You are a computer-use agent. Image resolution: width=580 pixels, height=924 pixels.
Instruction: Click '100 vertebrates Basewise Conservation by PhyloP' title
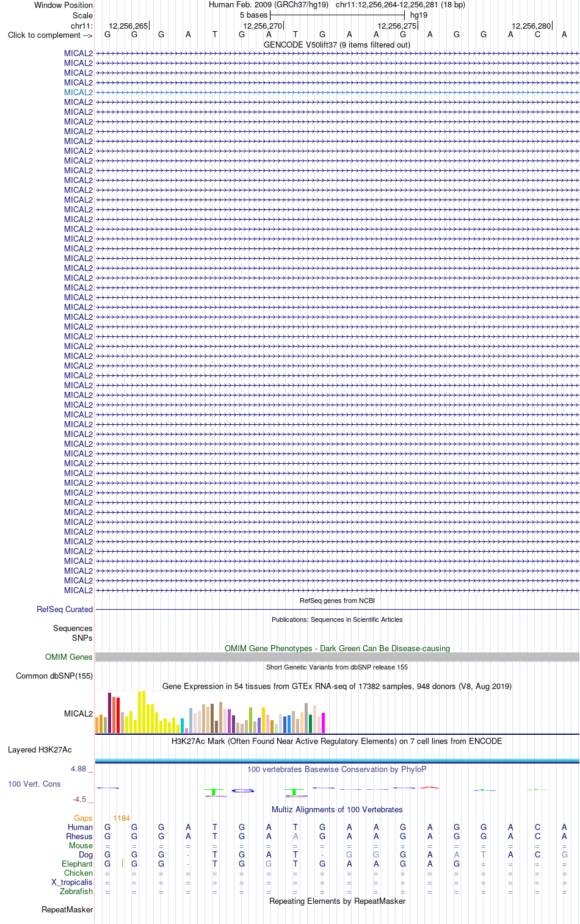(x=337, y=769)
